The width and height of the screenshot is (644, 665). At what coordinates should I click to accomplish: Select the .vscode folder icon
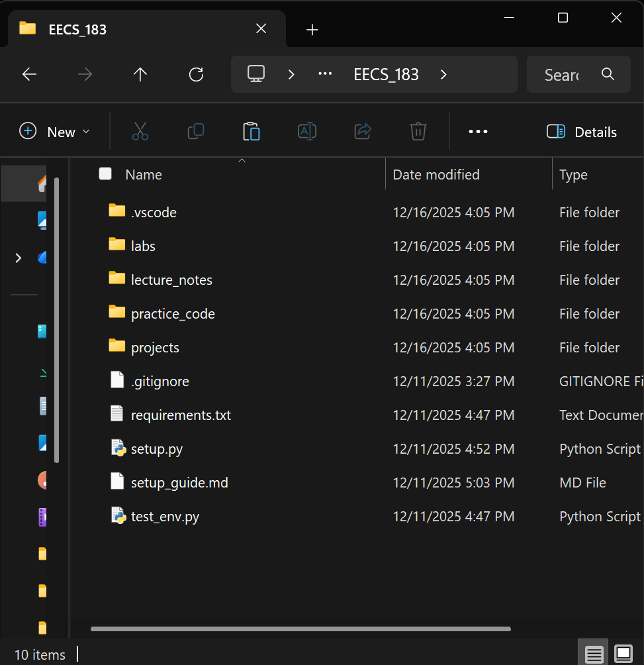(117, 211)
